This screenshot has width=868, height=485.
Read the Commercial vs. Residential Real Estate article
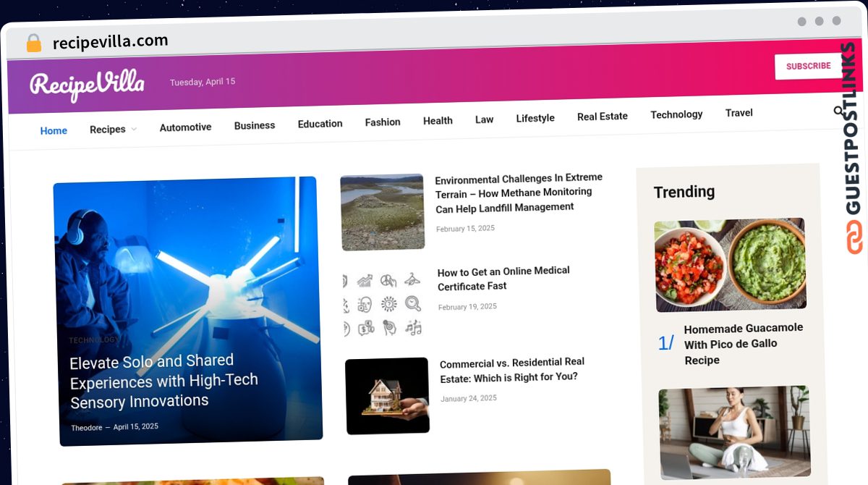click(x=512, y=370)
